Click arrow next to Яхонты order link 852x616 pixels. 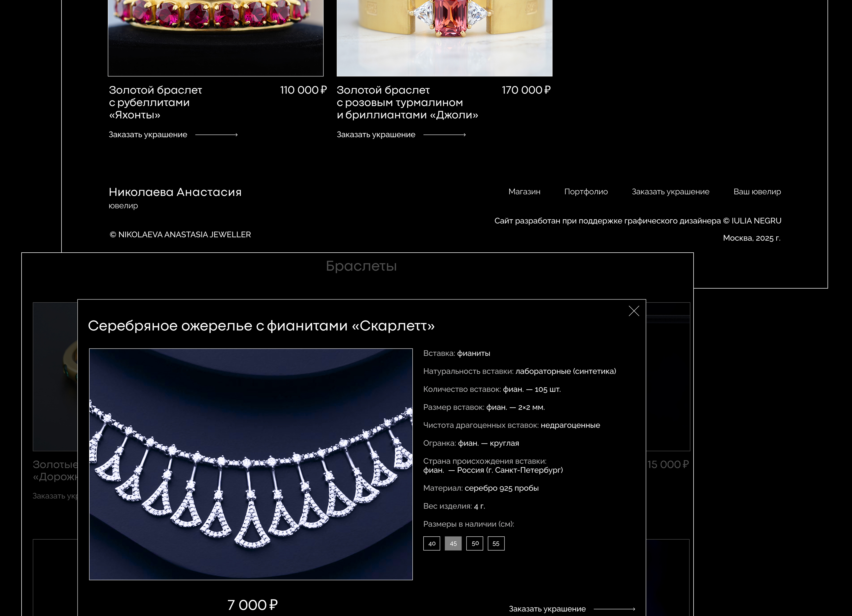[216, 135]
